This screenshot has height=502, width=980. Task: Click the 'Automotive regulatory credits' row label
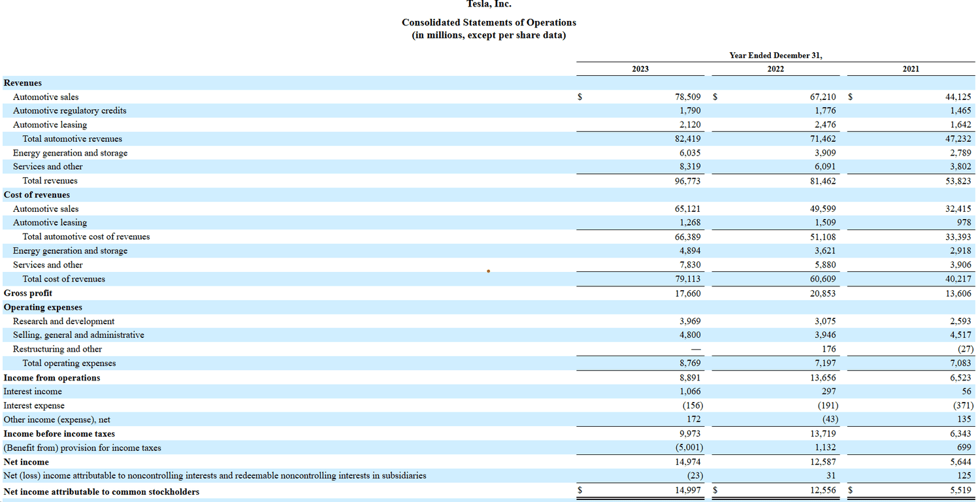click(70, 110)
